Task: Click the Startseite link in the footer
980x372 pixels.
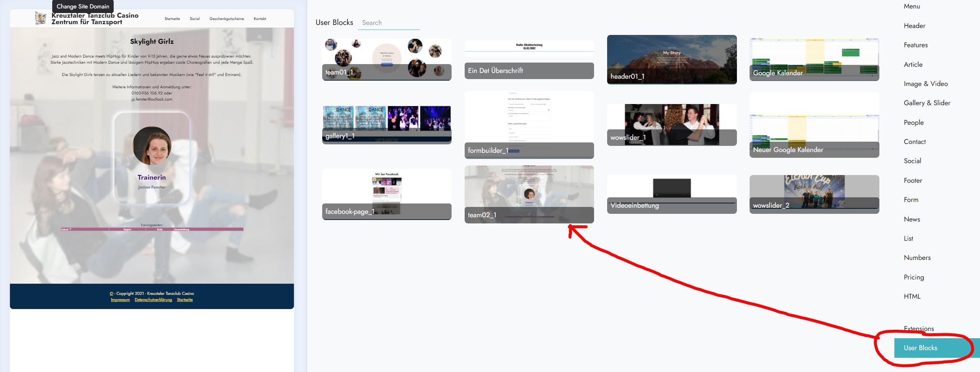Action: [x=185, y=300]
